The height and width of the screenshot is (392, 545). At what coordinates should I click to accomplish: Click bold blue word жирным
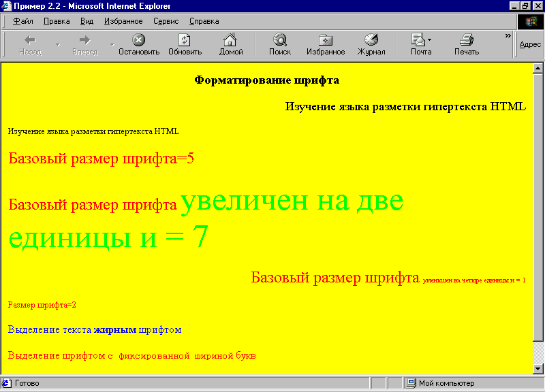[115, 330]
